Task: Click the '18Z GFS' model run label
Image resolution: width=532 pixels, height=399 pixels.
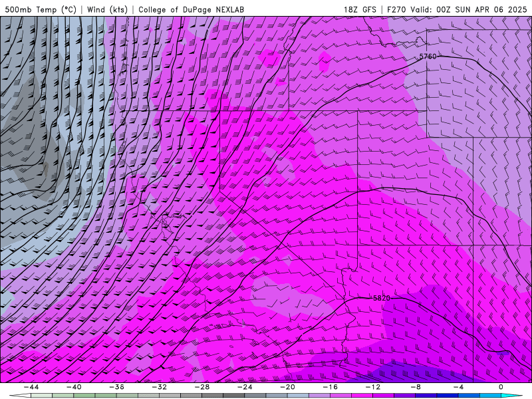Action: (x=360, y=9)
